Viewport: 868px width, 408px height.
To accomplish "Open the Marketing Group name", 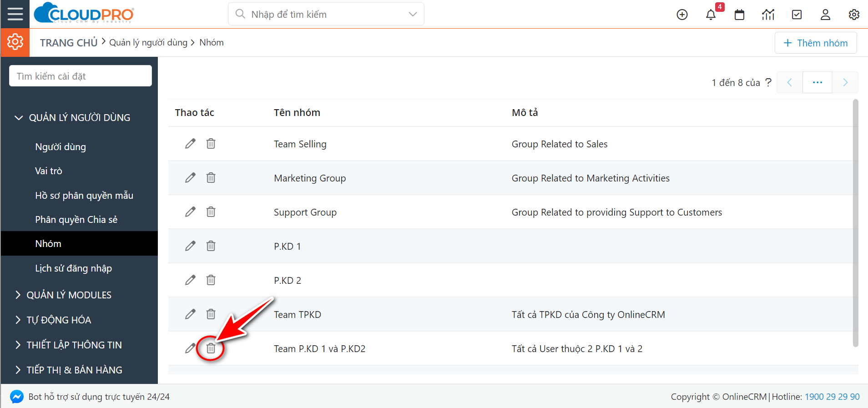I will click(x=310, y=178).
